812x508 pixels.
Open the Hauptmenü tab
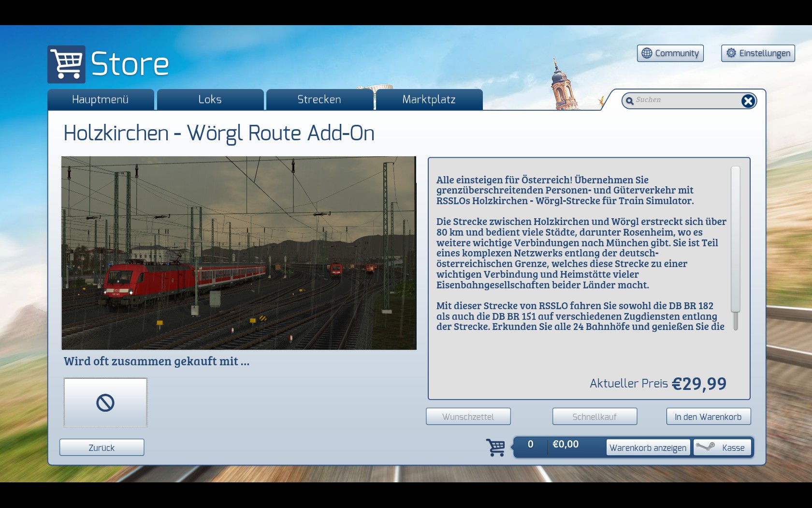click(x=101, y=100)
